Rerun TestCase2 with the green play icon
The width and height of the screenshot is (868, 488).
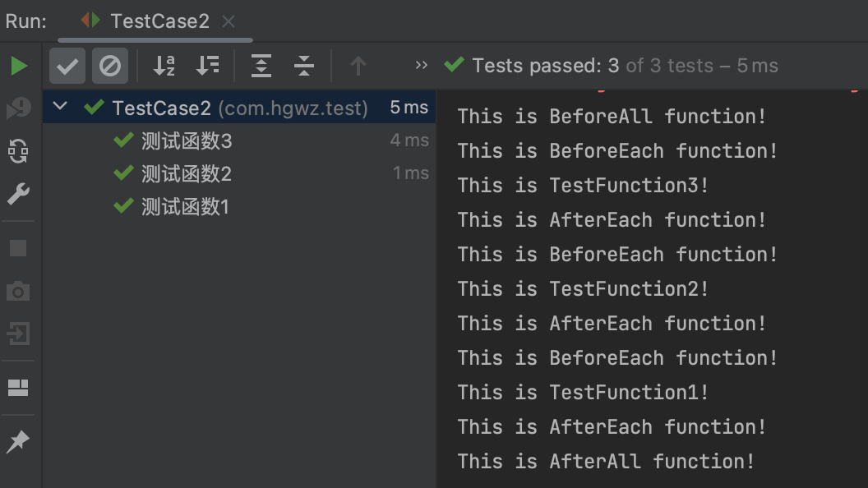click(x=19, y=66)
